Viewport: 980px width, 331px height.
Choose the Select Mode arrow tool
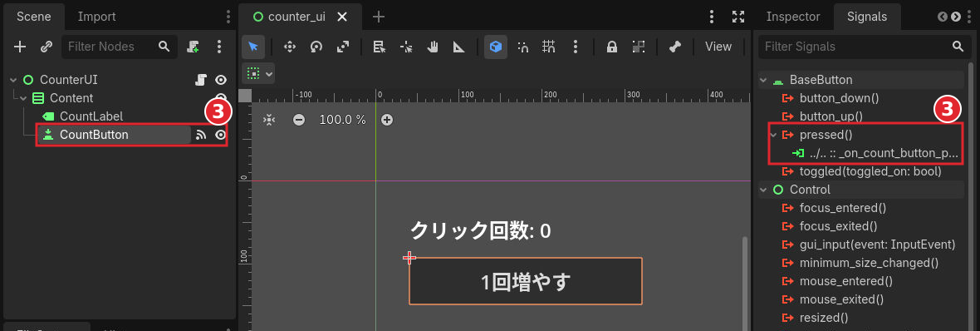coord(253,47)
